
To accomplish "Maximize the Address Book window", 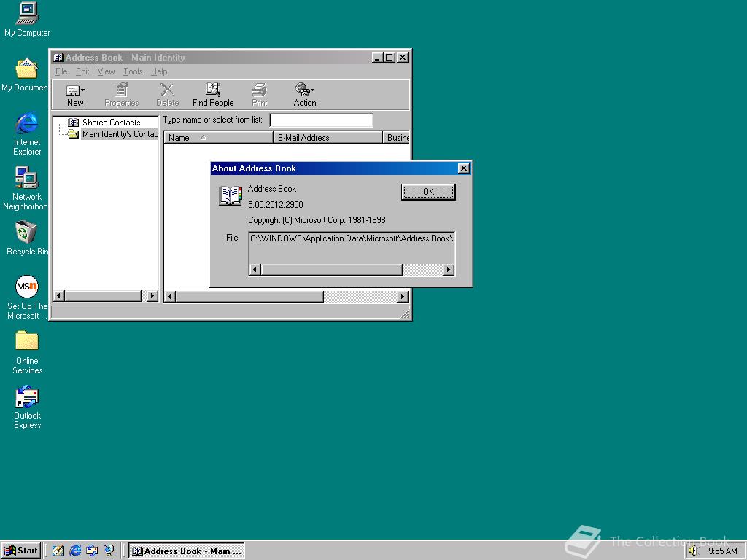I will 390,58.
